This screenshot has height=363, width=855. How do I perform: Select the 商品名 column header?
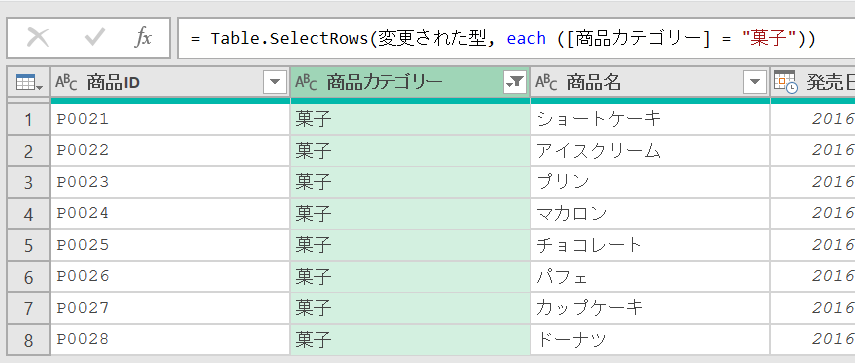(x=650, y=82)
